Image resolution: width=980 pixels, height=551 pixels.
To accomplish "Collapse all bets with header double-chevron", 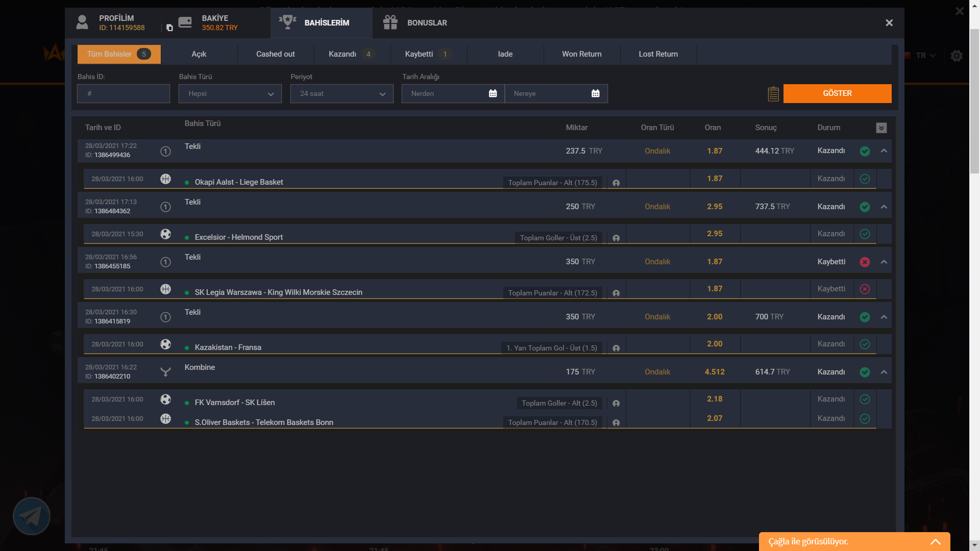I will pyautogui.click(x=881, y=128).
